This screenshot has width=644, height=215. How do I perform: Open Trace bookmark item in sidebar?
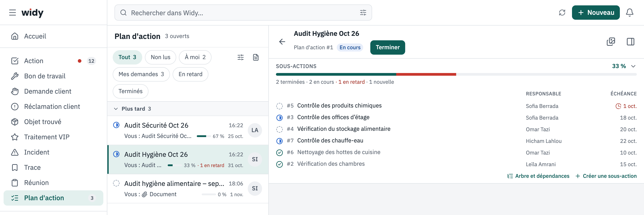(x=53, y=168)
